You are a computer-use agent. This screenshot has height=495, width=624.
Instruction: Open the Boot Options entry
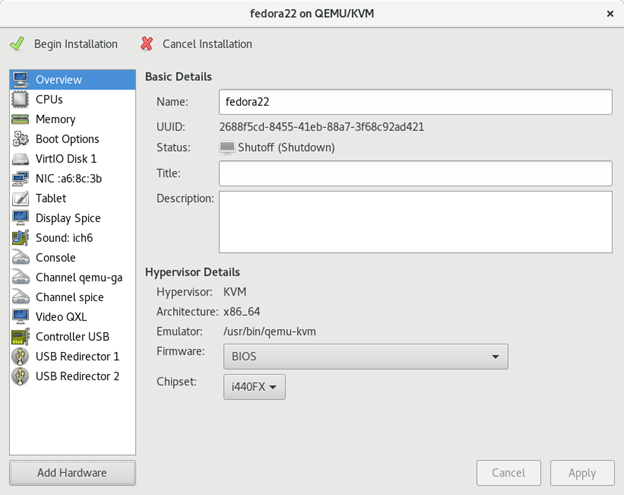click(x=72, y=139)
